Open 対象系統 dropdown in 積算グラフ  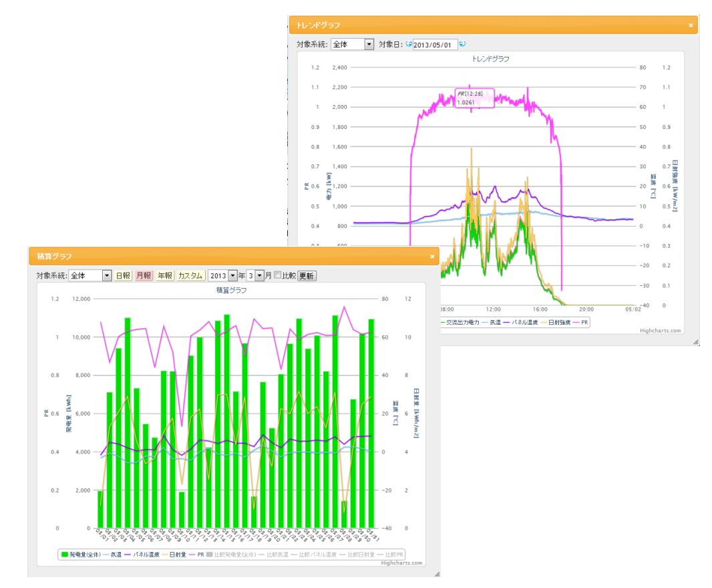pos(106,275)
